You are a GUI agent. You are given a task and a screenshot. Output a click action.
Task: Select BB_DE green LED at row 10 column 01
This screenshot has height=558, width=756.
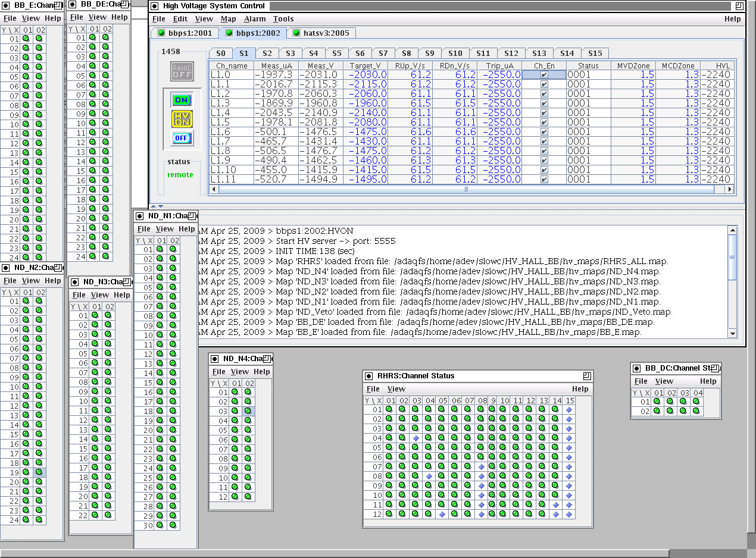93,123
